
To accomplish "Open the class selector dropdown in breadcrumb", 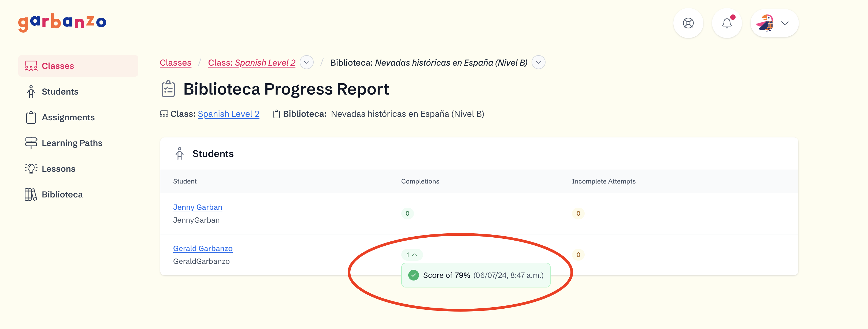I will 306,63.
